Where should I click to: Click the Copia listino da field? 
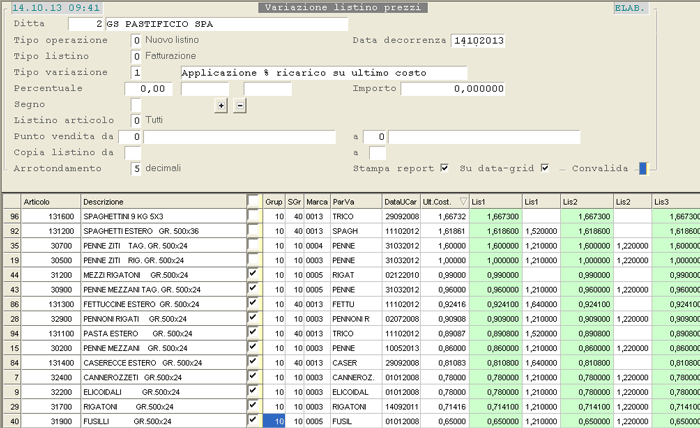(x=133, y=153)
